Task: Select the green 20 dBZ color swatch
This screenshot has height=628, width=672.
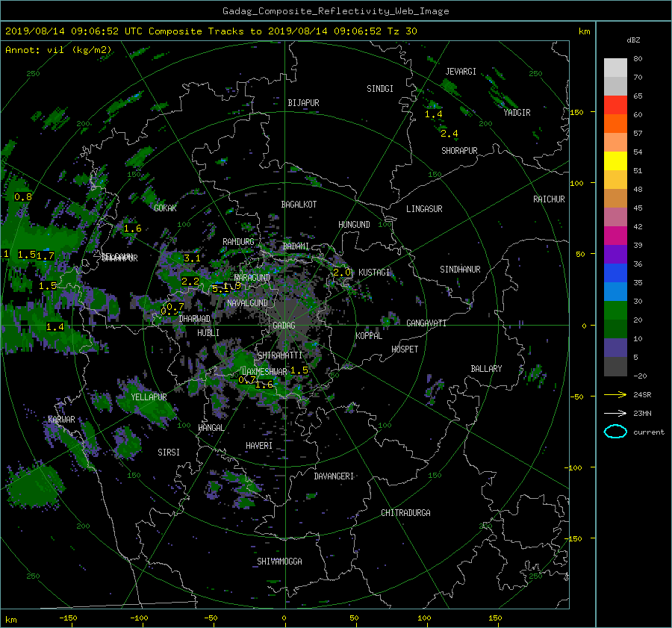Action: point(615,311)
